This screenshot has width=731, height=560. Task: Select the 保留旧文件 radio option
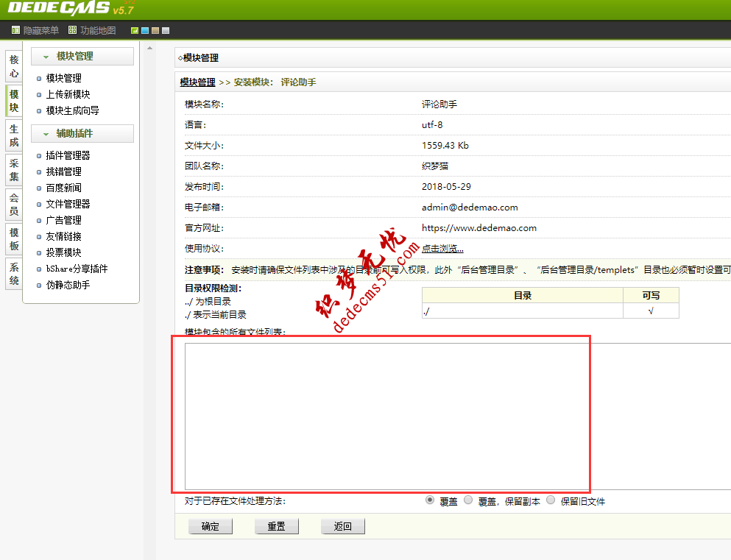pyautogui.click(x=551, y=500)
